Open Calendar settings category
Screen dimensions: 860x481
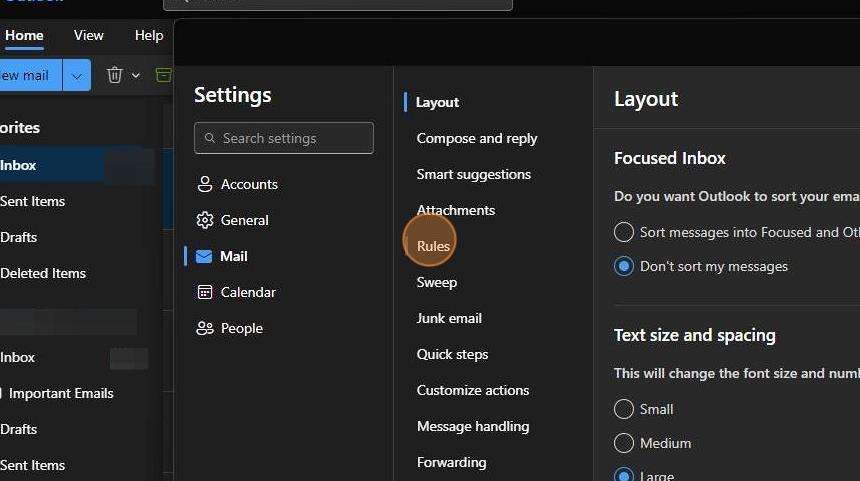click(248, 292)
